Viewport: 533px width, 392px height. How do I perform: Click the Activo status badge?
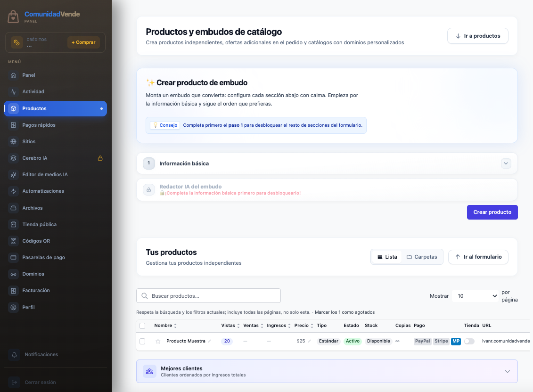click(353, 341)
